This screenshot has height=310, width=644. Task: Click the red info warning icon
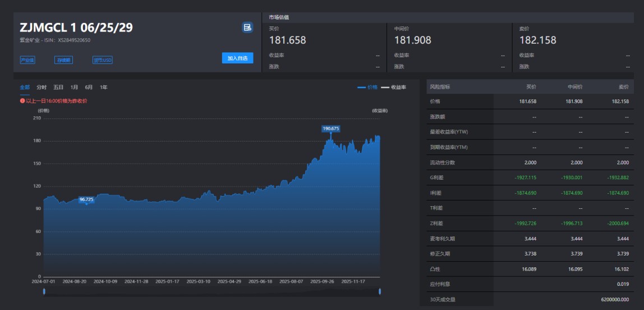click(x=22, y=101)
